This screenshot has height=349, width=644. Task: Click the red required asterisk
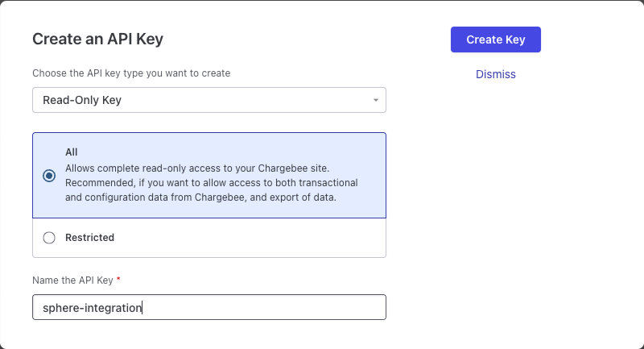pos(119,280)
